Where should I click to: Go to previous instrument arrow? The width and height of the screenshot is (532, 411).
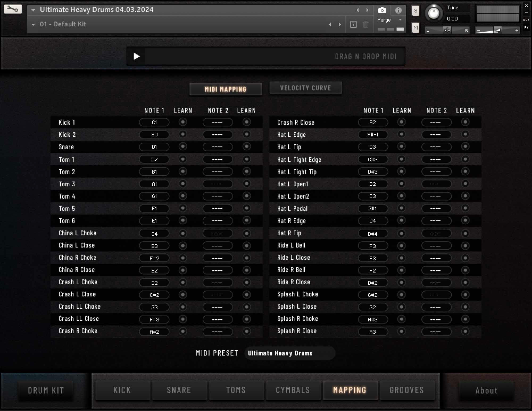358,10
